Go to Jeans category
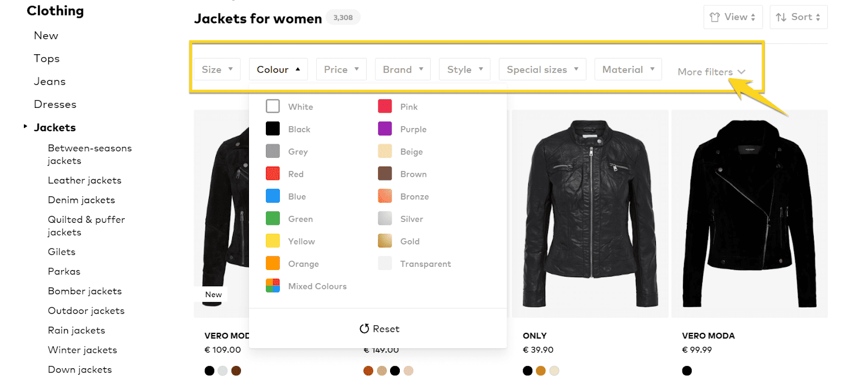Viewport: 868px width, 385px height. coord(50,81)
